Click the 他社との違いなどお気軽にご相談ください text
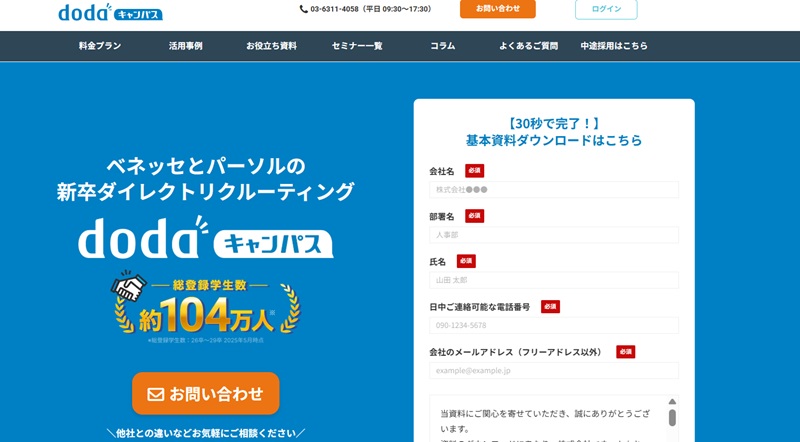Image resolution: width=800 pixels, height=442 pixels. point(206,433)
